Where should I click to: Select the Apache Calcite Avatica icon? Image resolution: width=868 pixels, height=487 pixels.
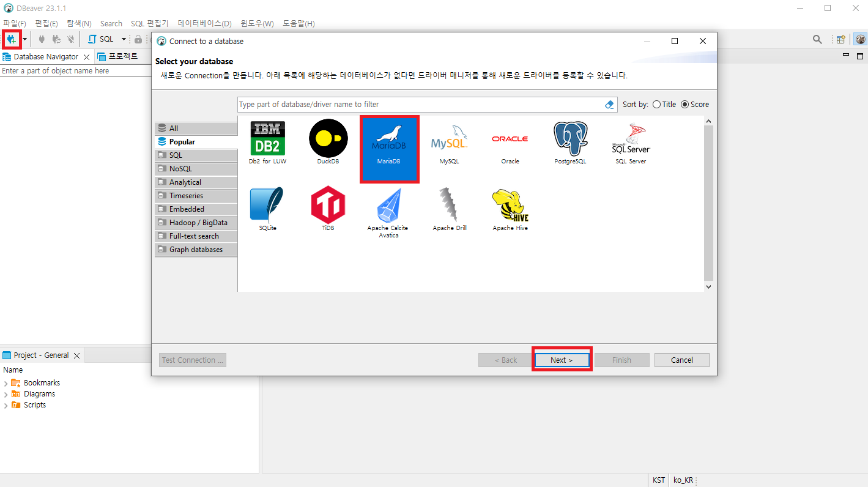pos(388,212)
